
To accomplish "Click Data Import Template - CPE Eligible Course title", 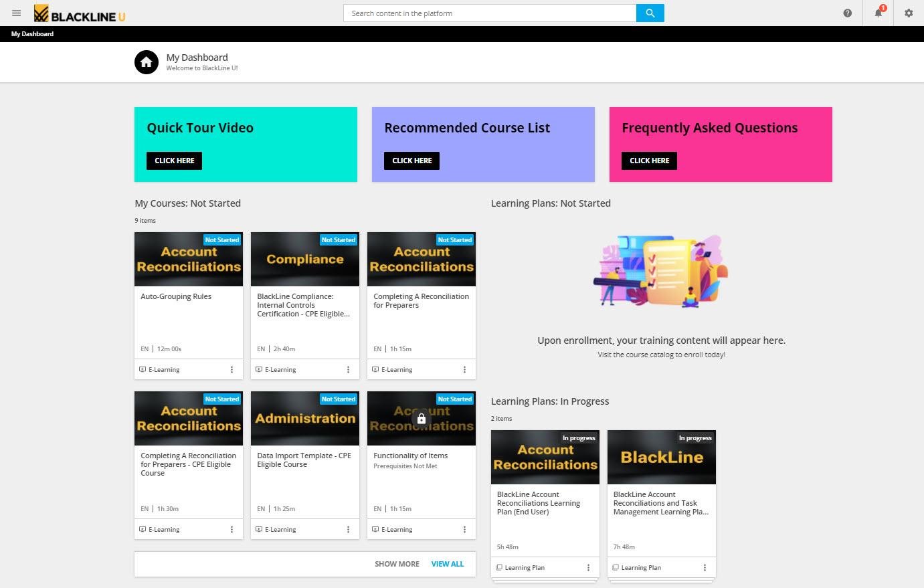I will click(x=304, y=460).
